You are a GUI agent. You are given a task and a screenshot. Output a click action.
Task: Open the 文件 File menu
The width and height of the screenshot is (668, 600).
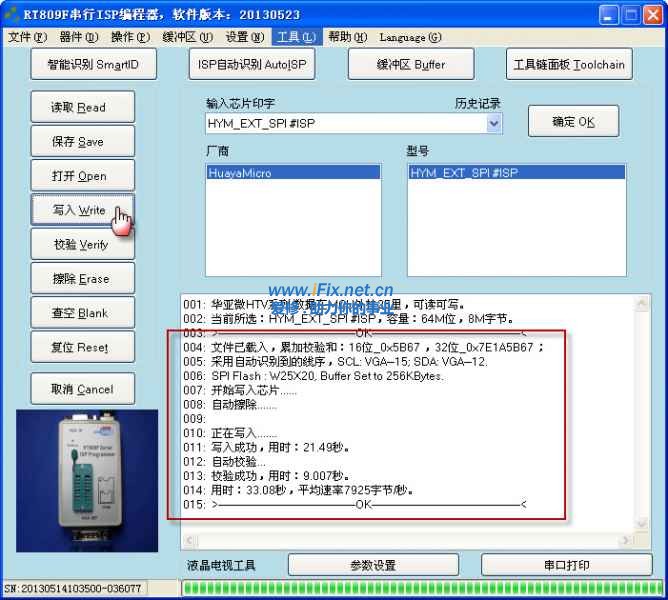(x=27, y=37)
